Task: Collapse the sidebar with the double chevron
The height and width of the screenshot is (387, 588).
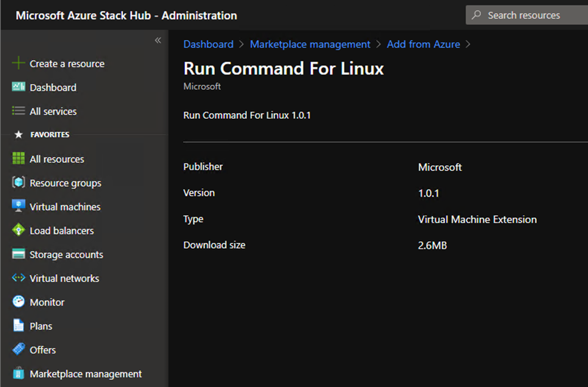Action: [x=158, y=40]
